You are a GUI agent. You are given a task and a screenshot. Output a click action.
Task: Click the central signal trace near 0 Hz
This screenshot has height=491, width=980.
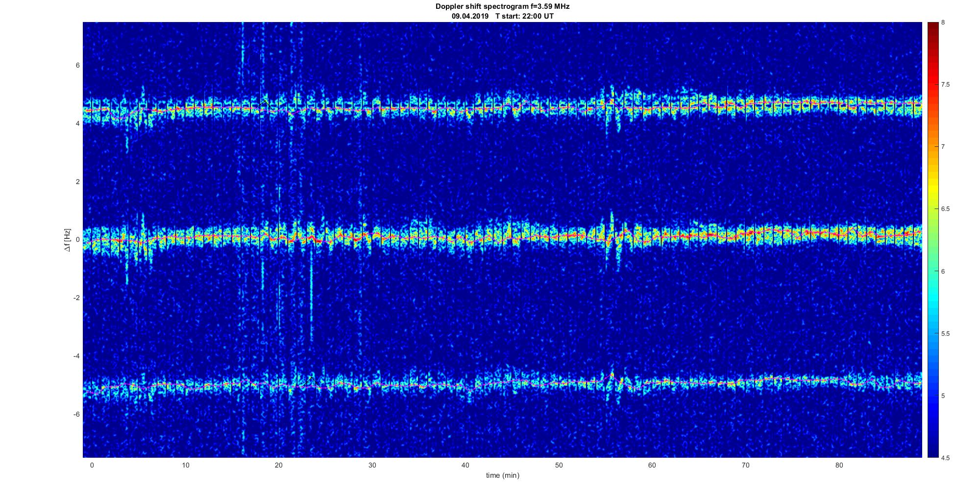[502, 238]
